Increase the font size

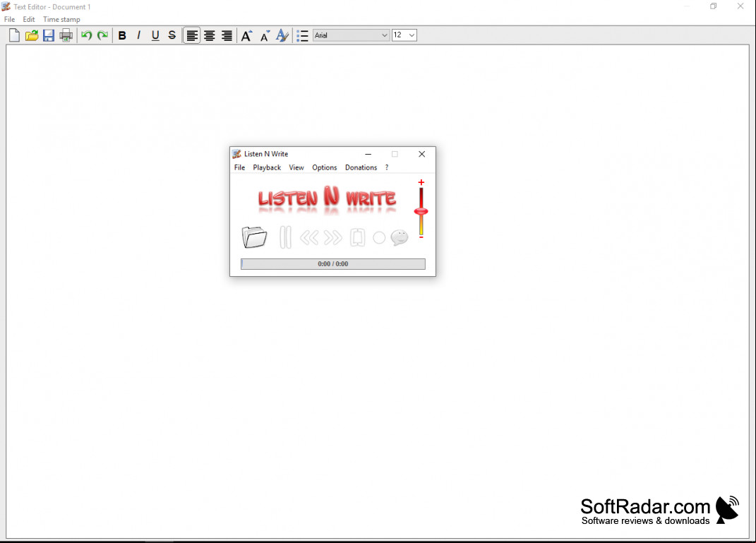(246, 35)
